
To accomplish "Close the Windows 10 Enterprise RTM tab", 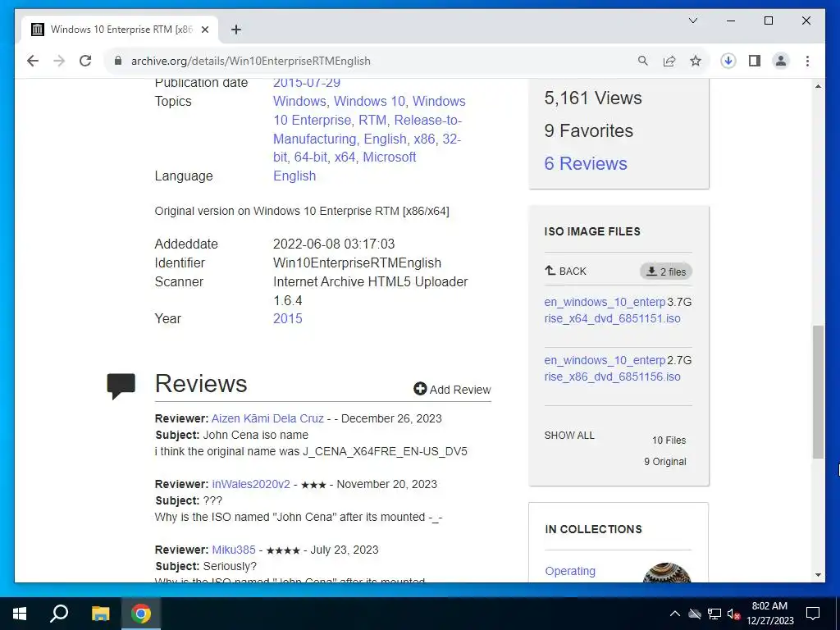I will (x=204, y=30).
